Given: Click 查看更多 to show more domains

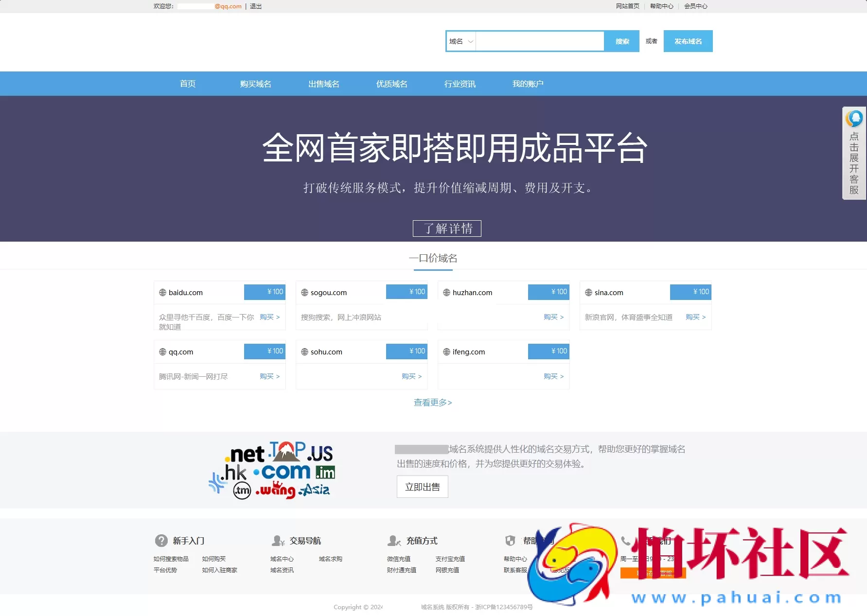Looking at the screenshot, I should tap(432, 403).
